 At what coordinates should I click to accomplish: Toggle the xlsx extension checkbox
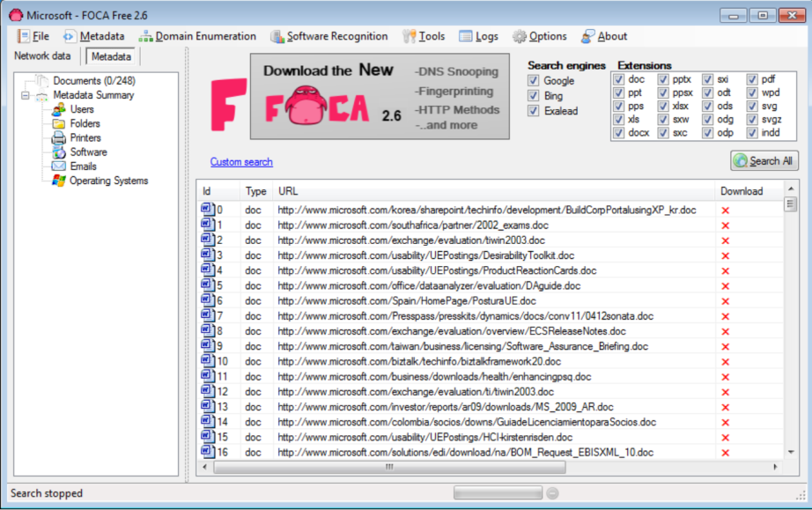point(663,107)
